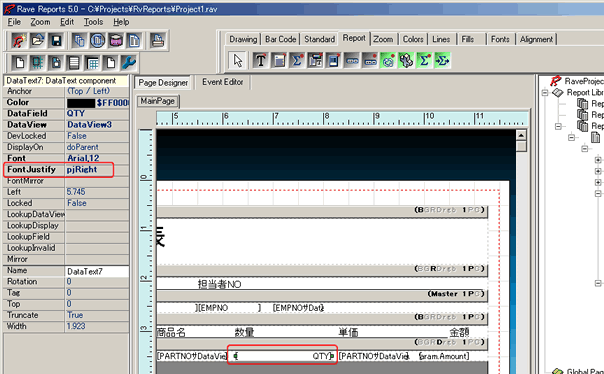Open the Zoom menu
The width and height of the screenshot is (604, 374).
[40, 22]
